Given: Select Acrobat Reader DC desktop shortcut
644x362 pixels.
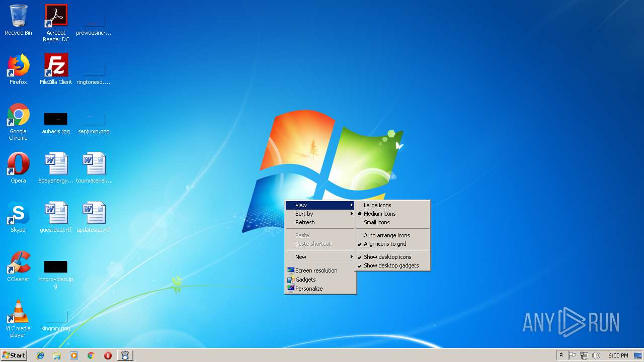Looking at the screenshot, I should [x=56, y=23].
